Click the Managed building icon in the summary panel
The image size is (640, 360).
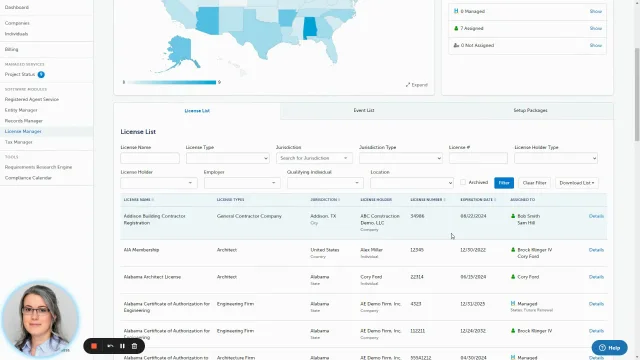(x=456, y=11)
